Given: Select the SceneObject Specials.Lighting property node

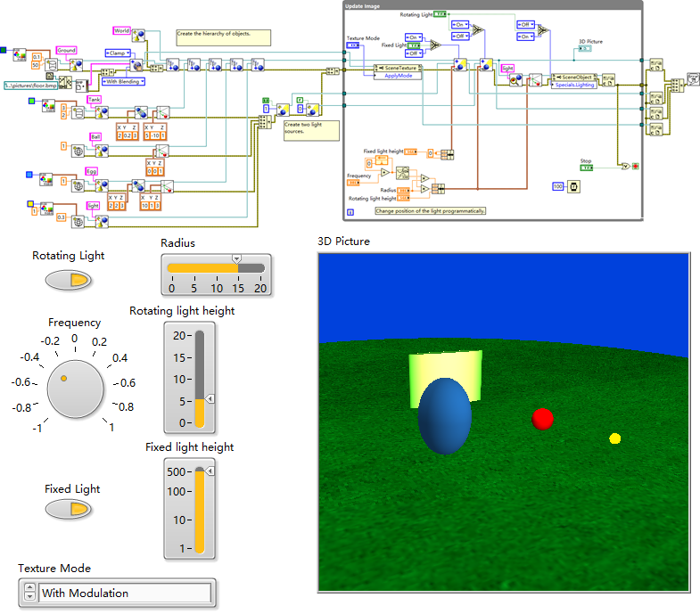Looking at the screenshot, I should pyautogui.click(x=572, y=81).
